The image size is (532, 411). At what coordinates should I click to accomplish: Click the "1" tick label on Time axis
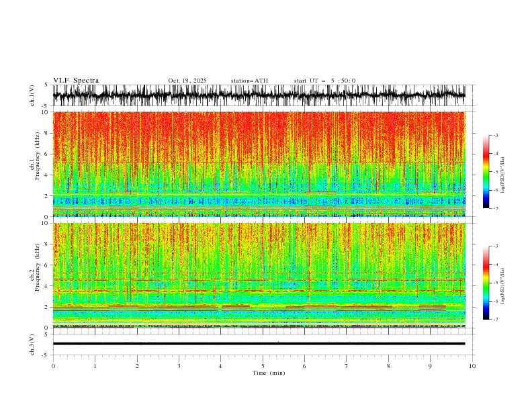(95, 366)
